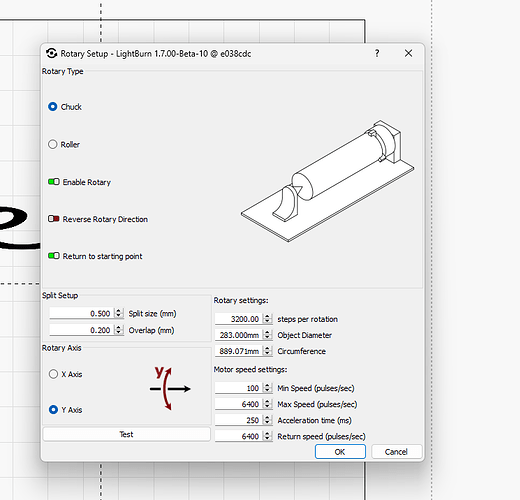This screenshot has width=520, height=500.
Task: Click the Acceleration time field
Action: [239, 420]
